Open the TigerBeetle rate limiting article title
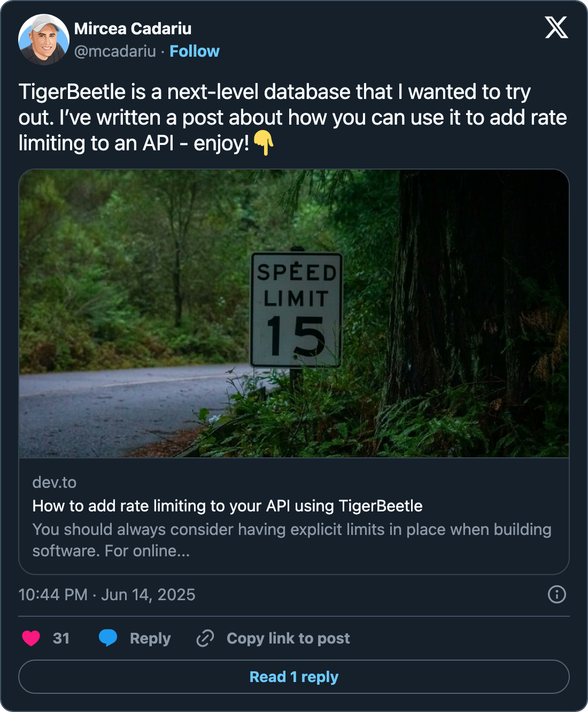The image size is (588, 712). click(x=227, y=506)
